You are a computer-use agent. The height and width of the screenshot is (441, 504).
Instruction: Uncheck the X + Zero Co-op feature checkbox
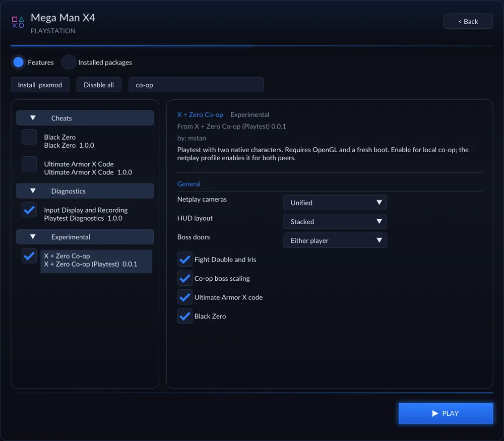point(29,256)
